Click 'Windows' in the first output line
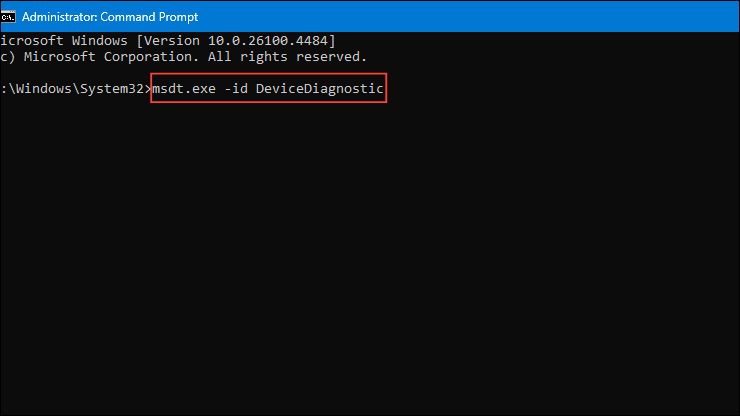Viewport: 740px width, 416px height. click(100, 41)
